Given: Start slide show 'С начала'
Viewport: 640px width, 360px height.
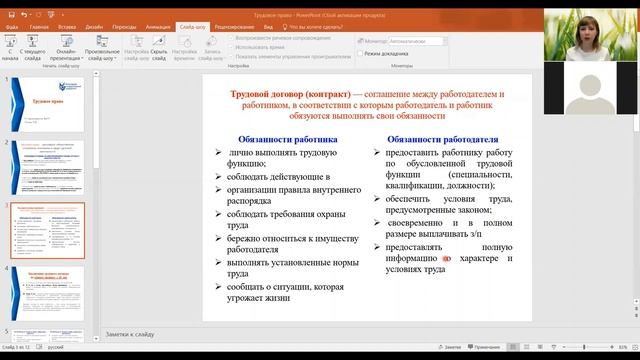Looking at the screenshot, I should tap(10, 48).
